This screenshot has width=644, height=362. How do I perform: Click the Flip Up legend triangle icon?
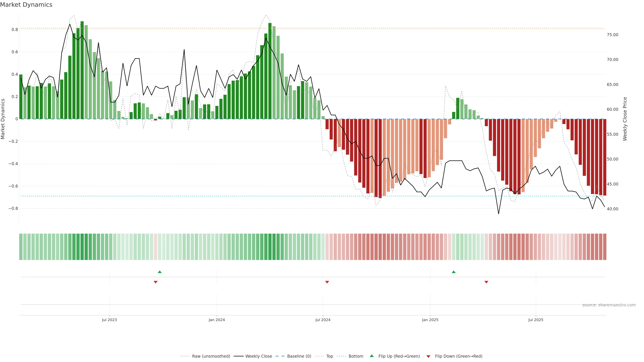click(371, 356)
